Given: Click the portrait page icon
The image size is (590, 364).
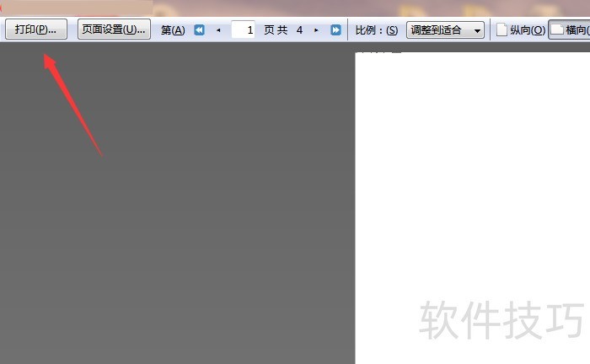Looking at the screenshot, I should [x=501, y=30].
